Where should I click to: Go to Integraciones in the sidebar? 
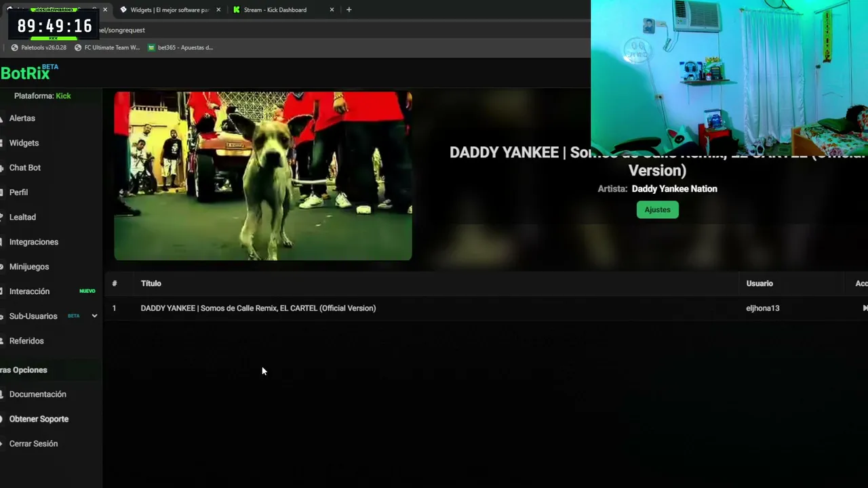(x=34, y=242)
